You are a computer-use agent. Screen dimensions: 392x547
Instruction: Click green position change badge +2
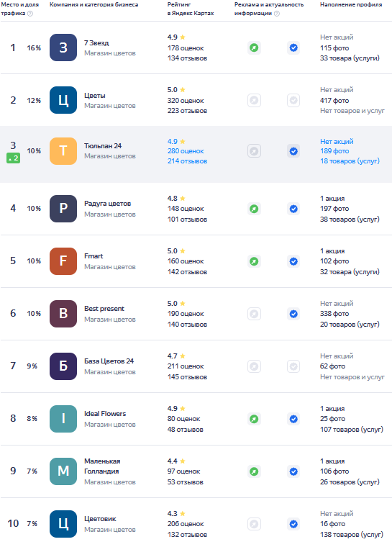[x=13, y=158]
